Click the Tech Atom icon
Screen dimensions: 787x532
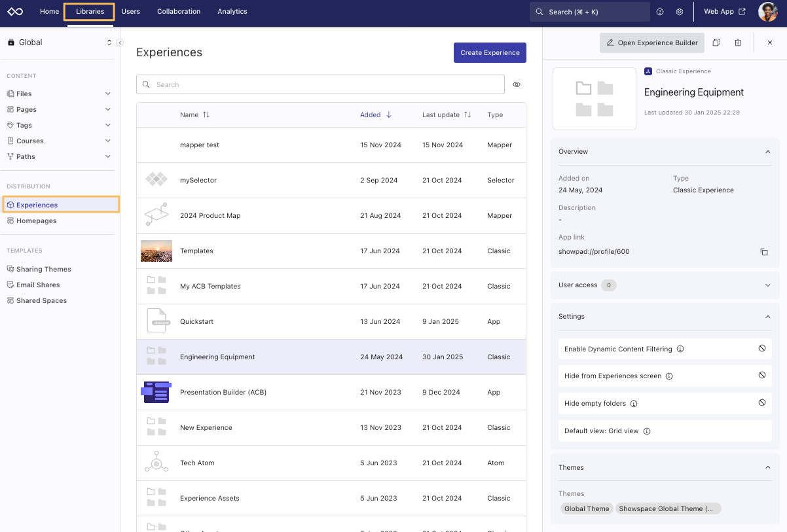click(156, 463)
